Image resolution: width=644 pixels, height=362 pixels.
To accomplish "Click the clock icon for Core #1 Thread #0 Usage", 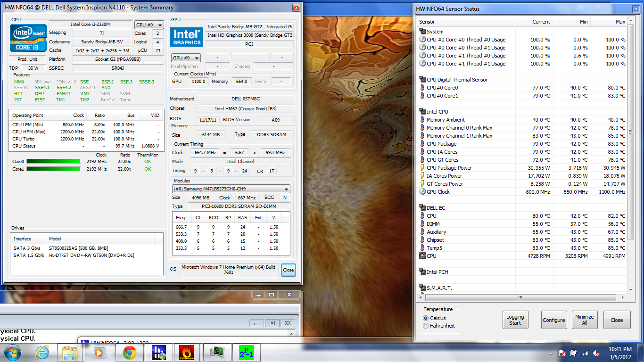I will (422, 56).
